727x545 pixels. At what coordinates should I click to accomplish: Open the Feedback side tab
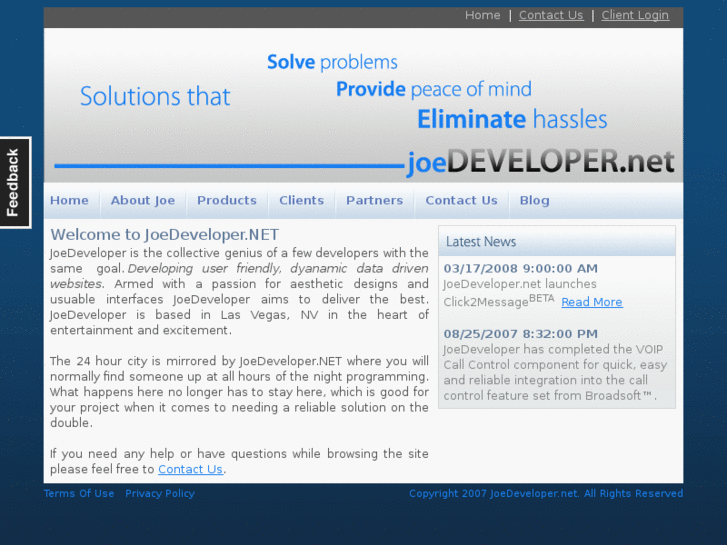(15, 182)
